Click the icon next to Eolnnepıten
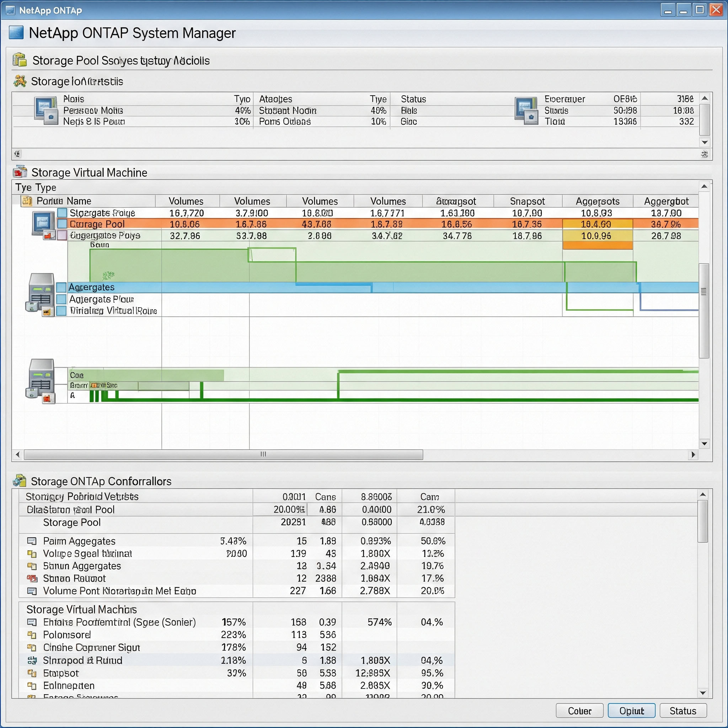The image size is (728, 728). click(32, 685)
